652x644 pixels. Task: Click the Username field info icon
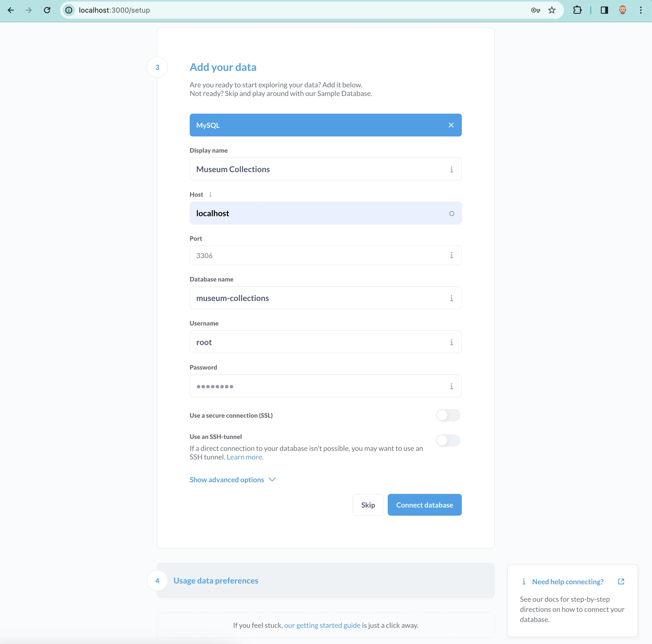point(451,342)
